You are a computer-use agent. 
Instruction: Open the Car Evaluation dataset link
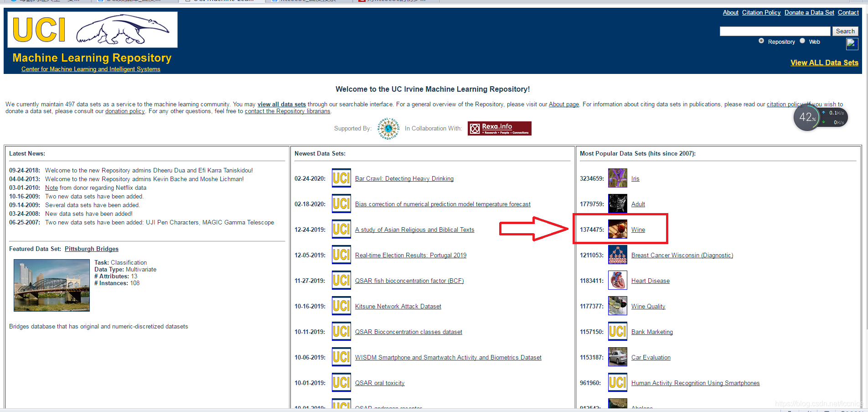pyautogui.click(x=651, y=358)
